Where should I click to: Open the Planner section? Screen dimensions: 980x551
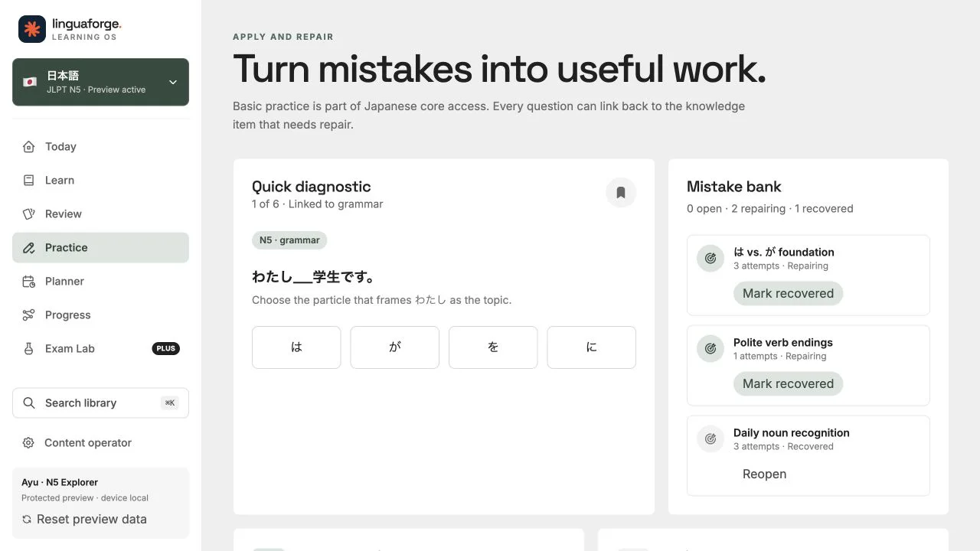(100, 282)
